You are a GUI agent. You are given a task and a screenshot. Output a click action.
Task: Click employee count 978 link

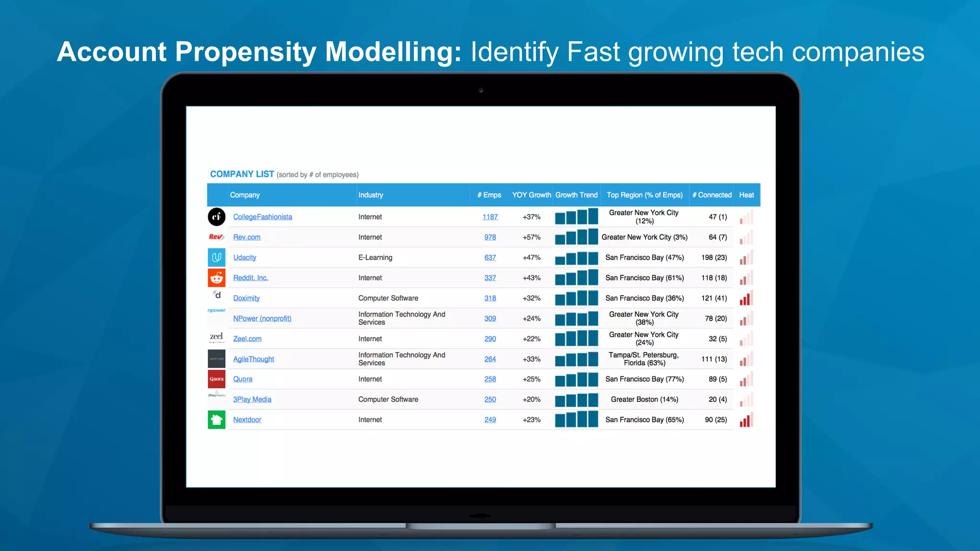tap(490, 237)
